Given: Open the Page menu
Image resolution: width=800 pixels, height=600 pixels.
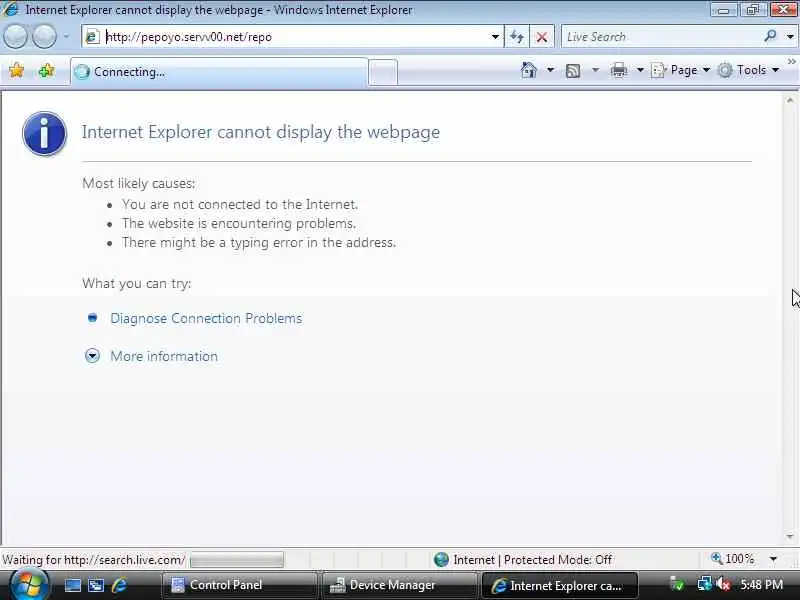Looking at the screenshot, I should coord(681,70).
